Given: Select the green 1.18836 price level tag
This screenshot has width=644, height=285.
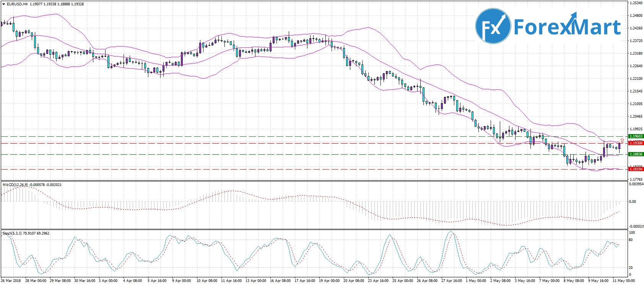Looking at the screenshot, I should [636, 154].
